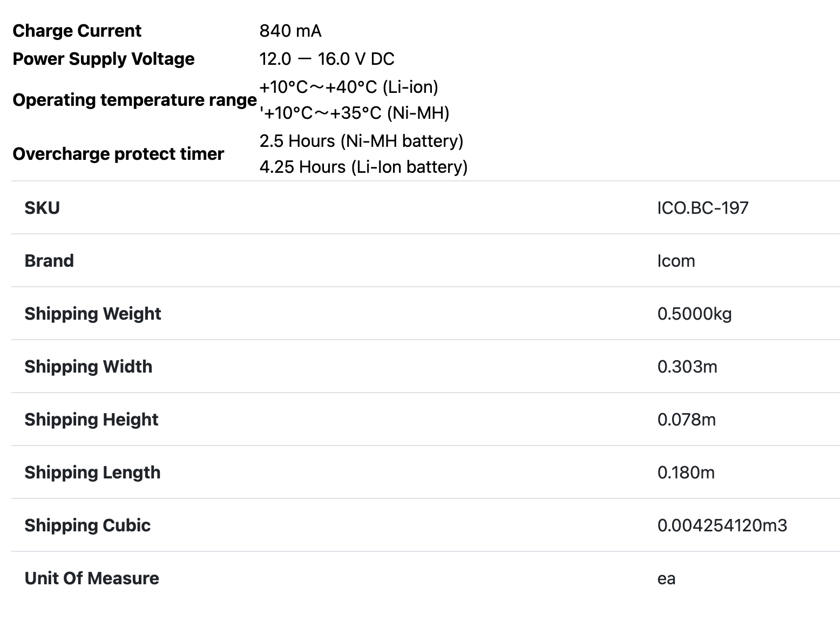The image size is (840, 621).
Task: Click the Brand value Icom
Action: pos(676,261)
